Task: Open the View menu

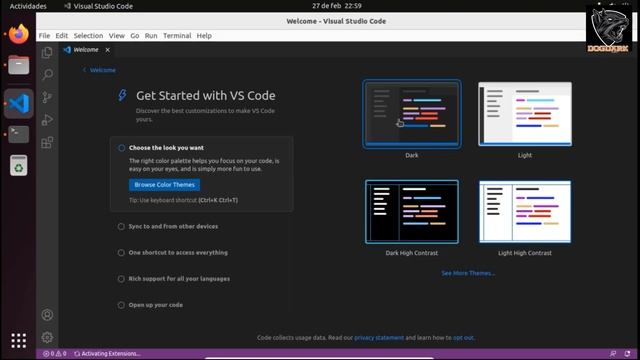Action: [117, 36]
